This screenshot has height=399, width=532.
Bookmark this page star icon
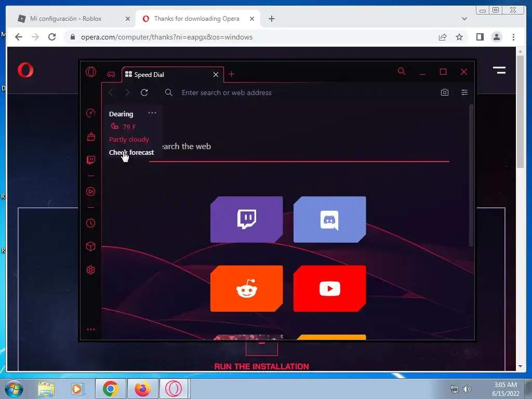459,37
